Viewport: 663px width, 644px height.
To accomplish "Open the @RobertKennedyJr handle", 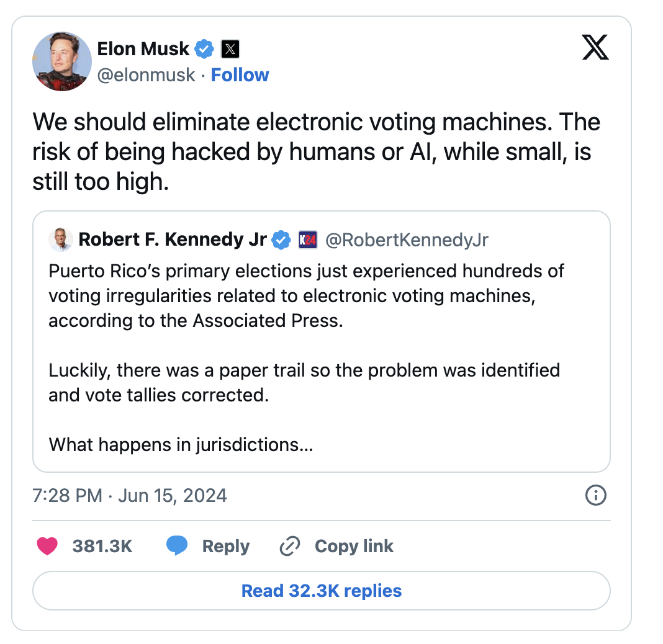I will [407, 239].
